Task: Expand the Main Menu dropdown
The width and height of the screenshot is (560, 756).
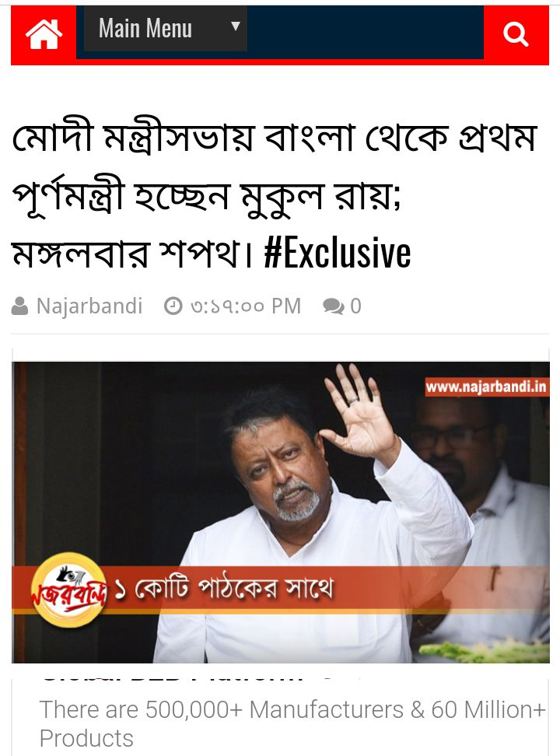Action: point(166,29)
